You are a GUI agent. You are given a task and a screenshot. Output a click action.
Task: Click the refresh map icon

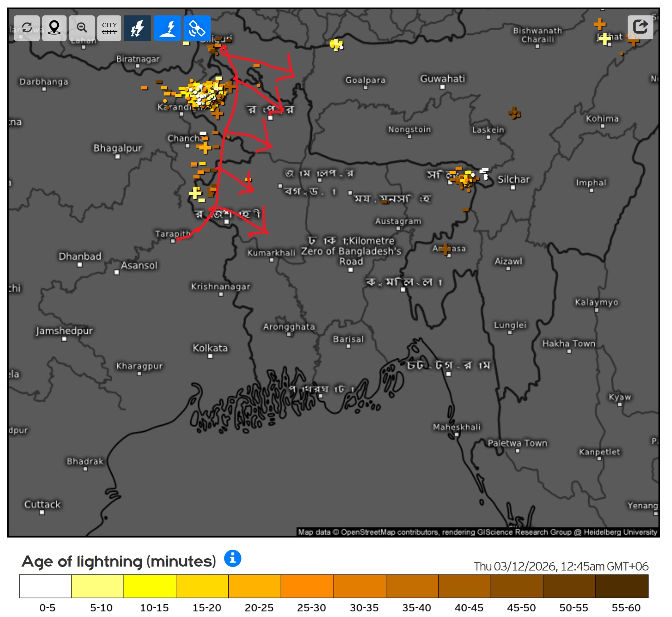[27, 28]
